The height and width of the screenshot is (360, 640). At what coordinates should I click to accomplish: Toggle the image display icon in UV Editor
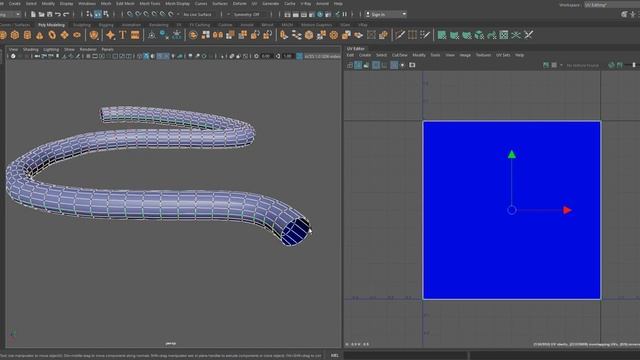[546, 65]
